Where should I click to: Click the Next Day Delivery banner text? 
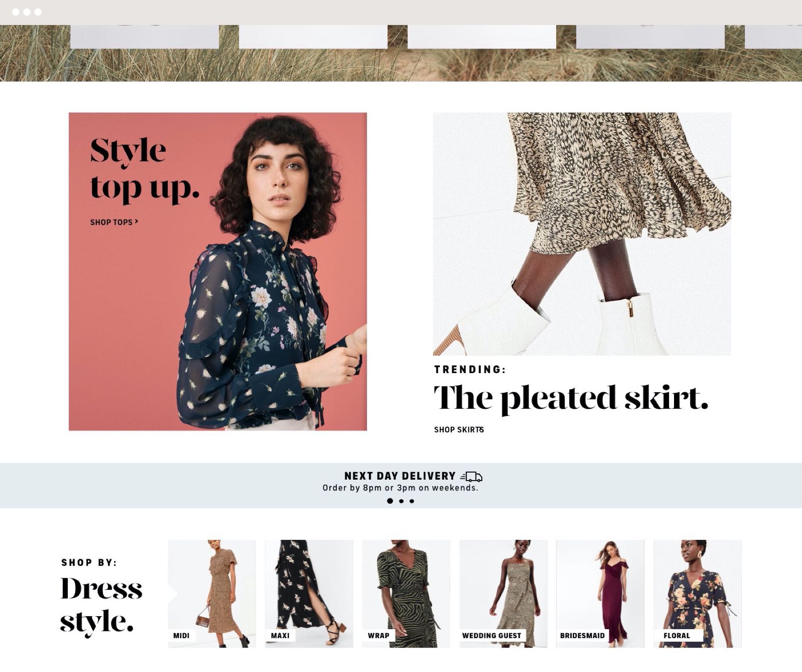click(400, 476)
